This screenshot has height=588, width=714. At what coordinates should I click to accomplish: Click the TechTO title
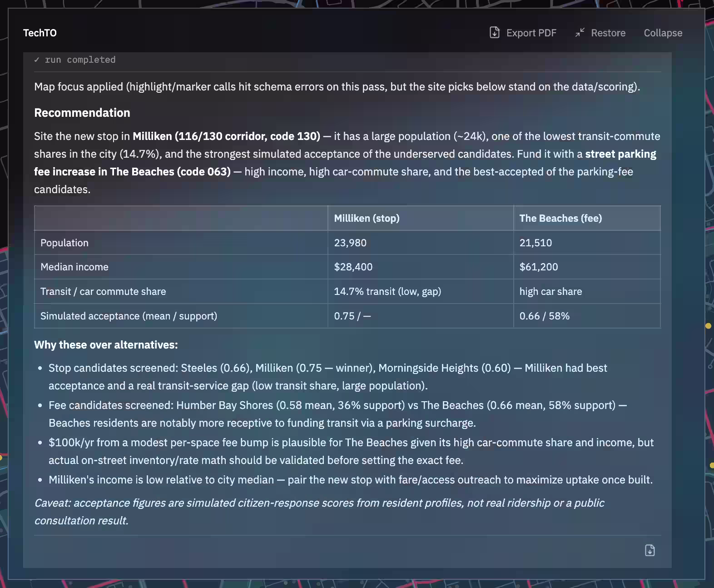[x=40, y=33]
